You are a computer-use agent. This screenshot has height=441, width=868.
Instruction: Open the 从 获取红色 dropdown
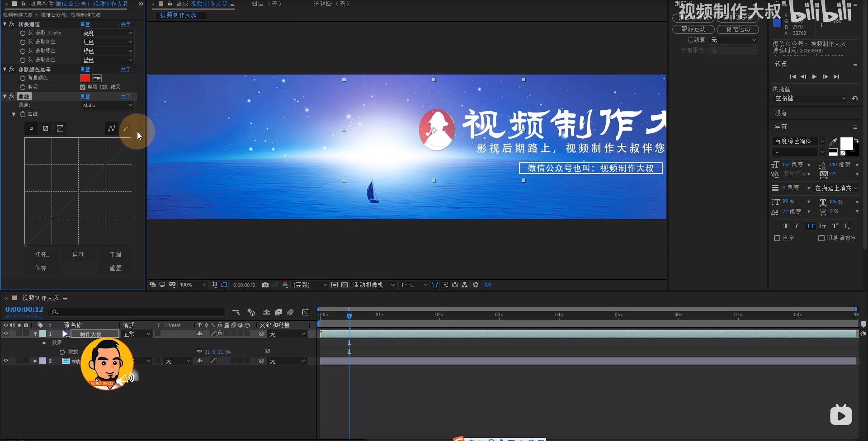pyautogui.click(x=108, y=42)
